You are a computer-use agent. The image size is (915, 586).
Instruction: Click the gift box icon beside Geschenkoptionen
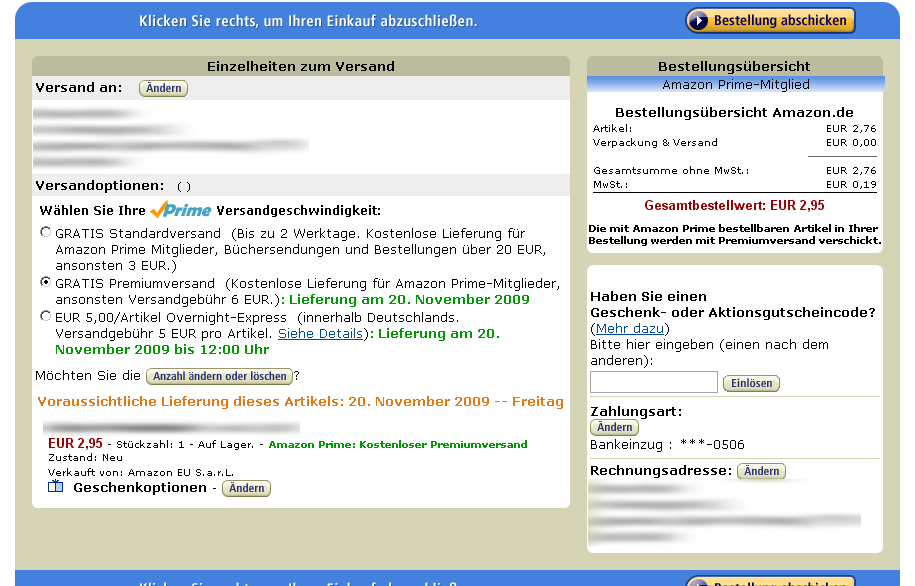55,486
